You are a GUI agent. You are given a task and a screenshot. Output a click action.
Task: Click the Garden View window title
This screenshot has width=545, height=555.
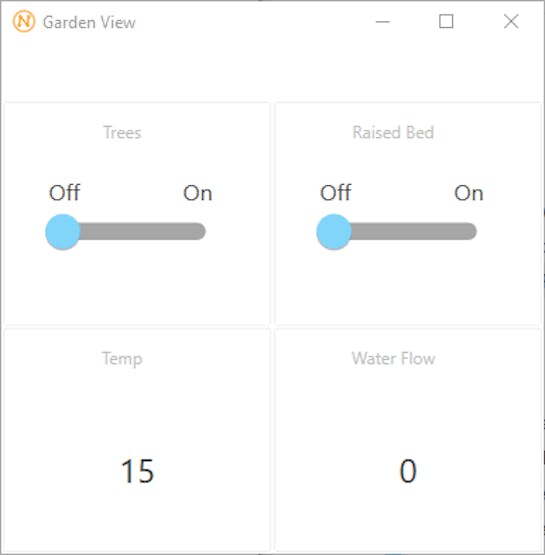click(89, 23)
